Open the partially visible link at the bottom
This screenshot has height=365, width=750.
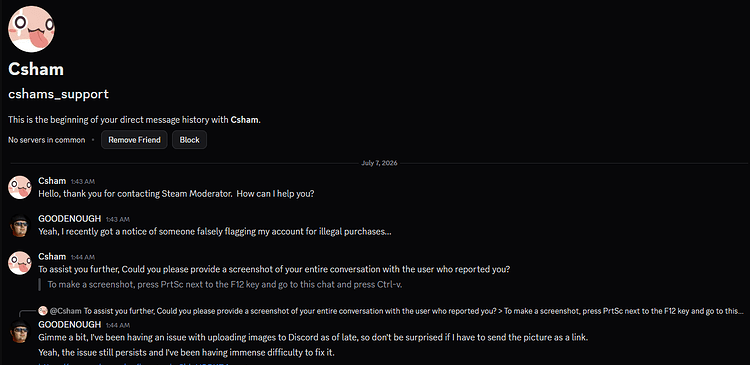(x=134, y=363)
